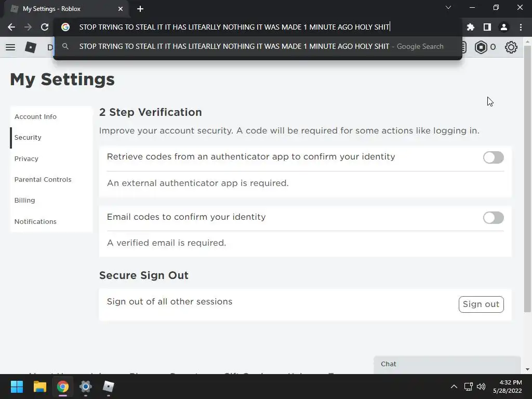The width and height of the screenshot is (532, 399).
Task: Switch to the Privacy settings tab
Action: click(26, 158)
